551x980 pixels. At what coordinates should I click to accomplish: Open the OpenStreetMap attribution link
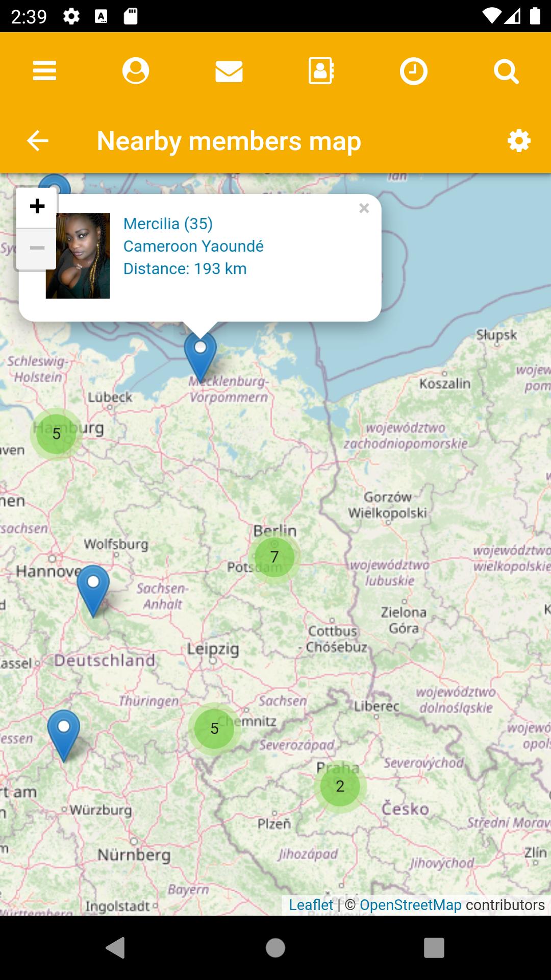411,905
